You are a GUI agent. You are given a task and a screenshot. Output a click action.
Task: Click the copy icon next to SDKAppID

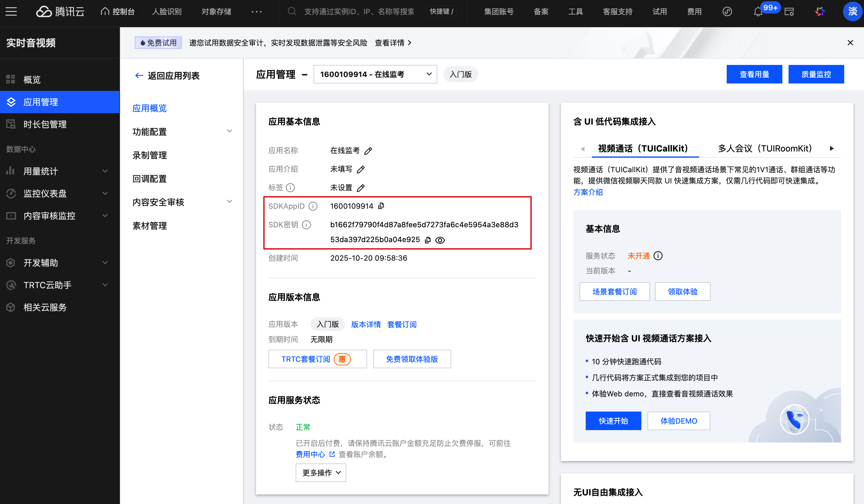(381, 206)
